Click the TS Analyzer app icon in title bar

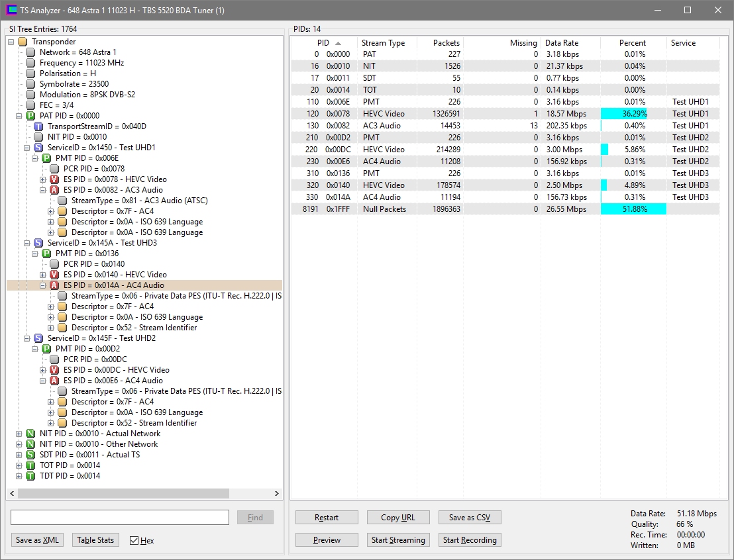11,10
